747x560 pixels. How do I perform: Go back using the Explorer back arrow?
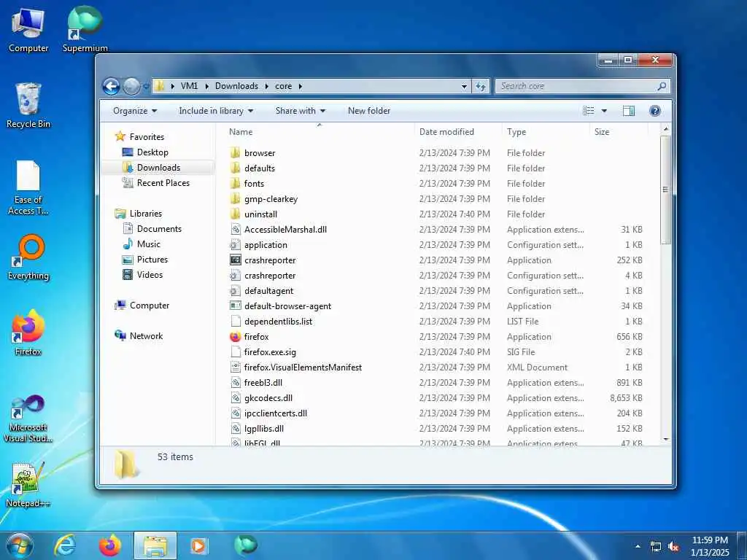point(111,86)
